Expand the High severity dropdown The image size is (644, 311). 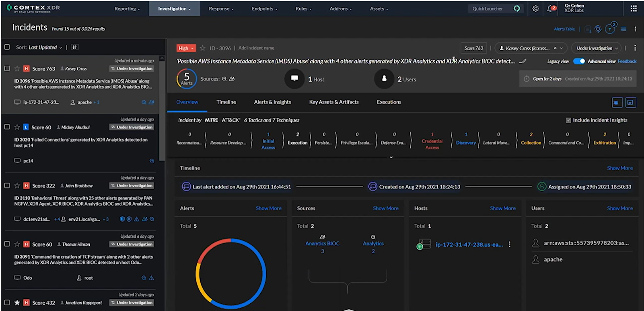coord(186,48)
